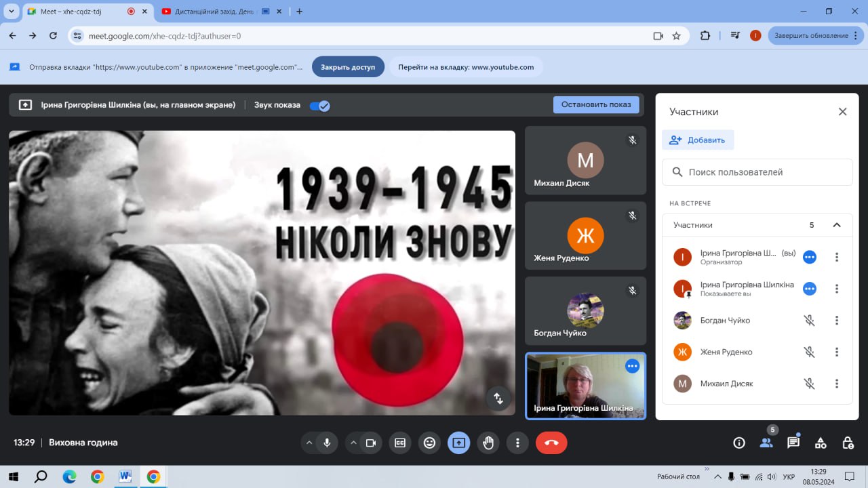The image size is (868, 488).
Task: Open more actions for Богдан Чуйко
Action: 837,321
